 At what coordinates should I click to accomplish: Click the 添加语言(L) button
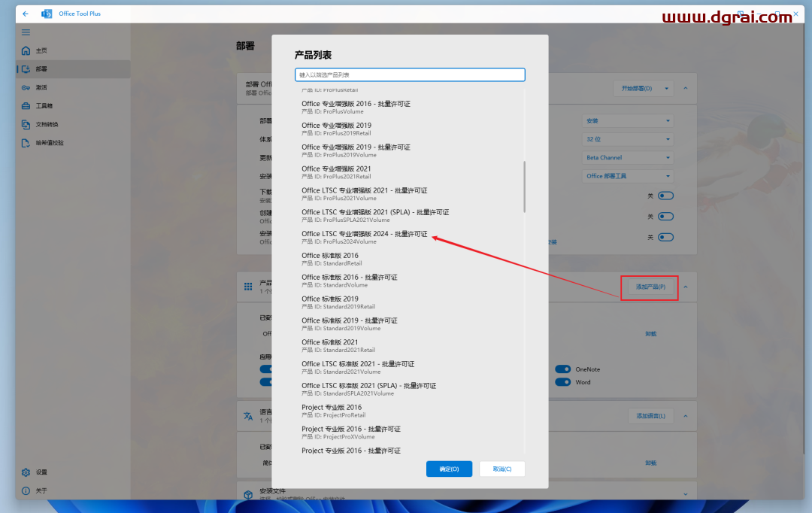(650, 416)
